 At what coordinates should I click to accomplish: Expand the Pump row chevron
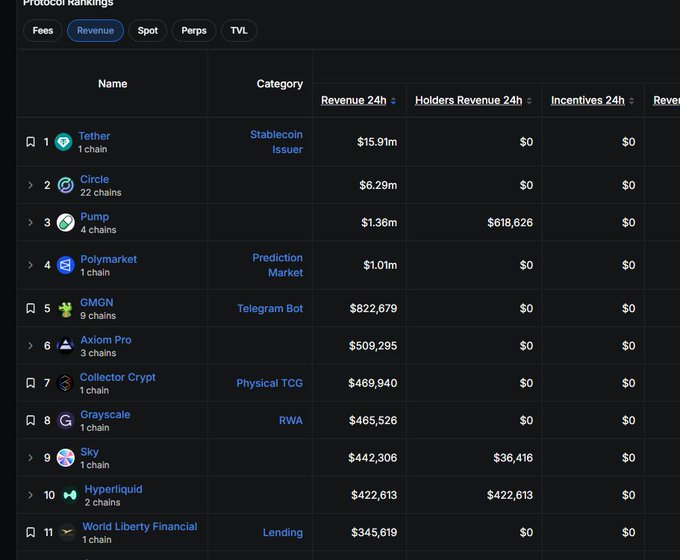pyautogui.click(x=30, y=223)
